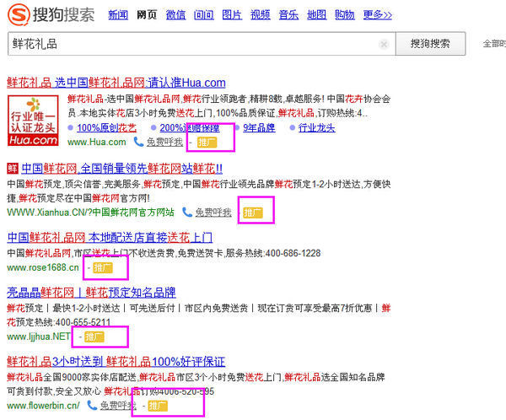
Task: Click the 推广 badge next to www.Hua.com
Action: click(x=207, y=142)
